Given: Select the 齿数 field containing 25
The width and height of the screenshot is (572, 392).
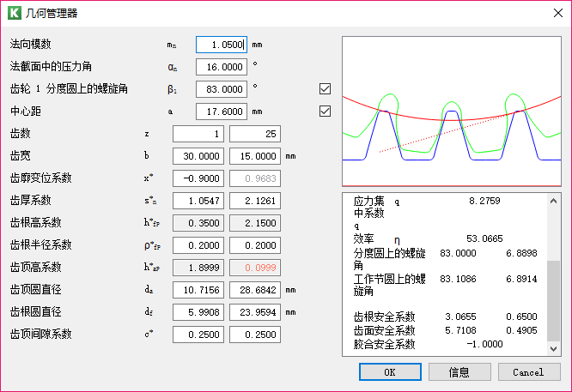Looking at the screenshot, I should pos(255,134).
